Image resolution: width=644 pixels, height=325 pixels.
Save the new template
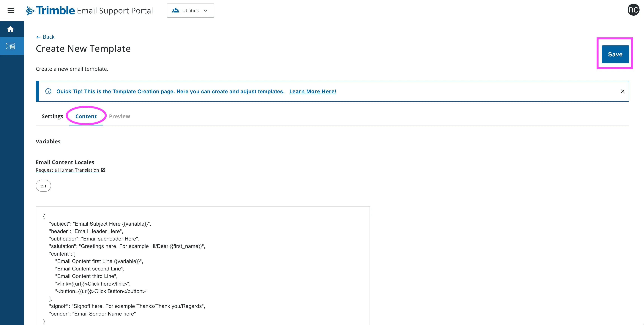(615, 54)
